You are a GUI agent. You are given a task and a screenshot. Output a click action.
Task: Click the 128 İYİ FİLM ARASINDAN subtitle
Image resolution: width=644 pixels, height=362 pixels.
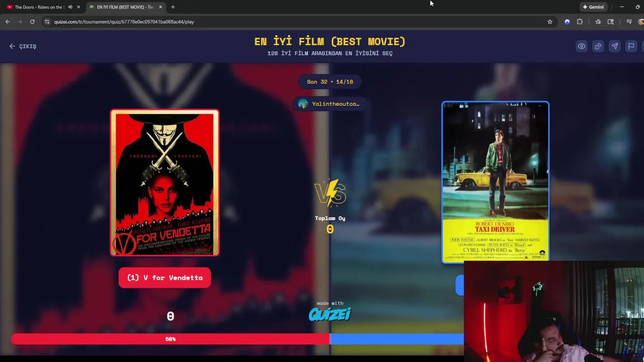(x=330, y=53)
